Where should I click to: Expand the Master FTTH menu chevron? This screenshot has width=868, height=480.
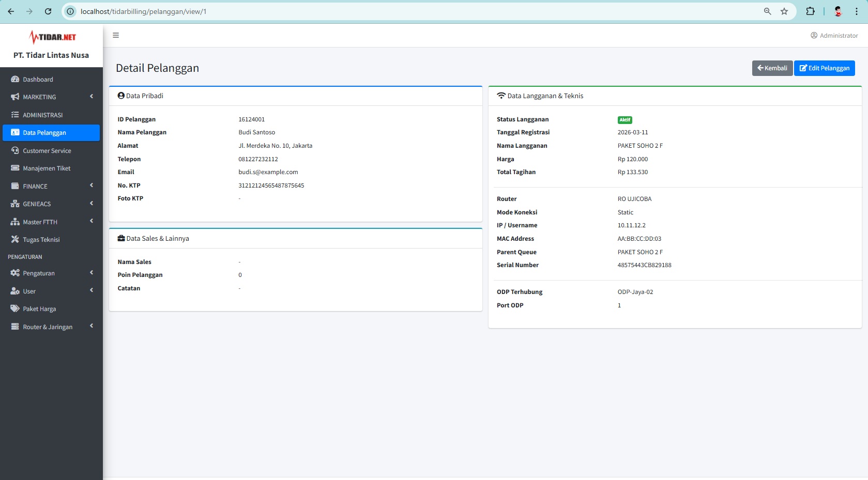[x=92, y=221]
